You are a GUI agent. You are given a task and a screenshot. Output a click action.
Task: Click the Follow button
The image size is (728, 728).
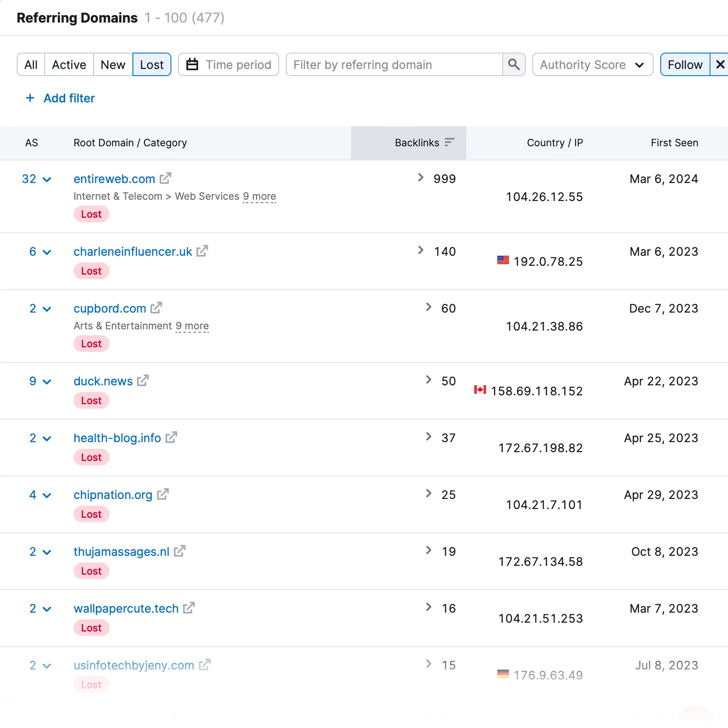[685, 64]
